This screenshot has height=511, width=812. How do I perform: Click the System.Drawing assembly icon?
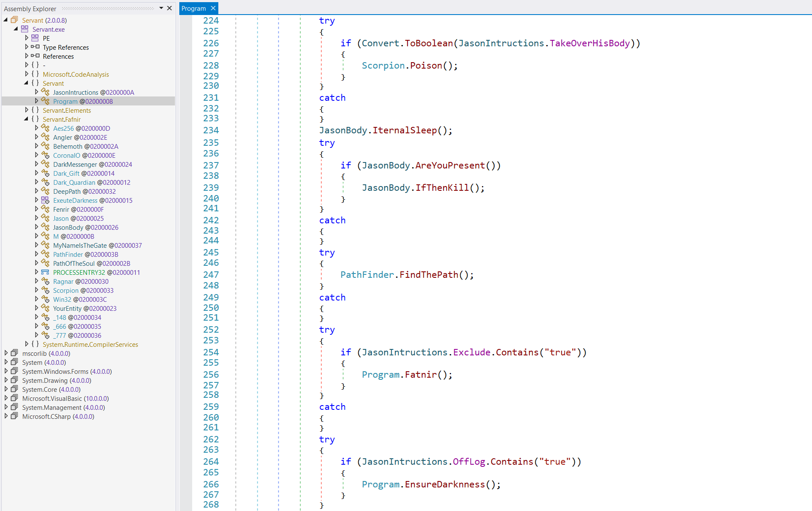point(14,380)
